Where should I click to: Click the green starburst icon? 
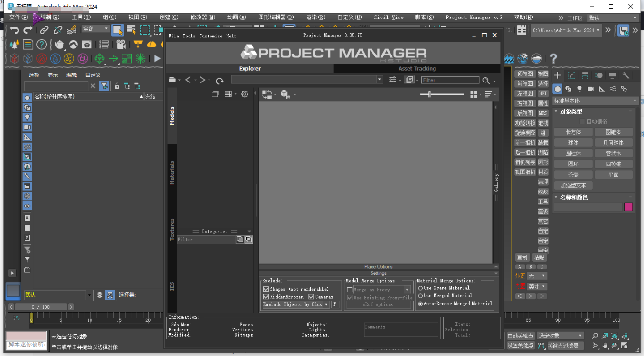pos(140,59)
